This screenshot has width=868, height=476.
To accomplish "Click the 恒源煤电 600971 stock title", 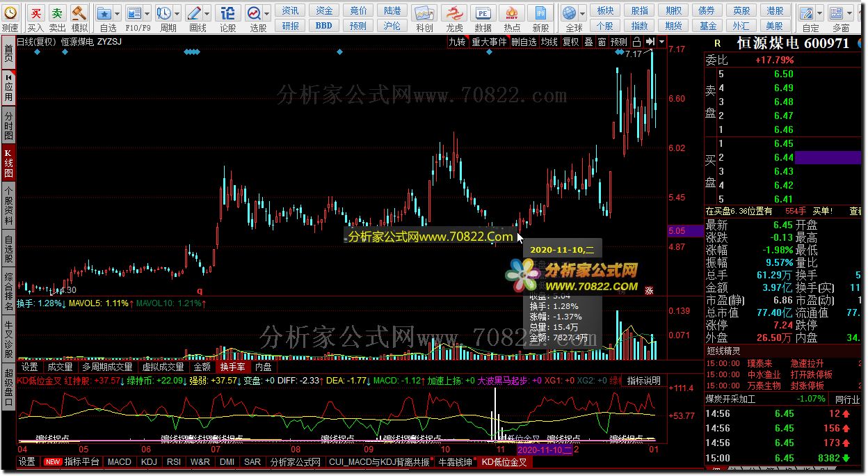I will (793, 43).
